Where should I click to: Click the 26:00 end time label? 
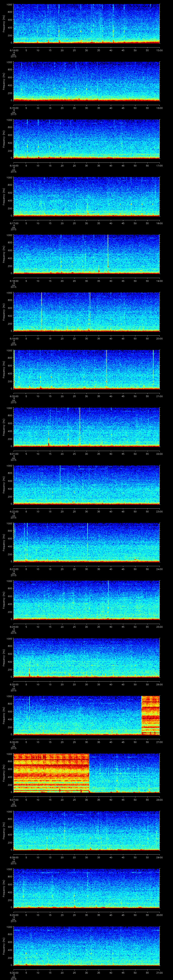(159, 684)
